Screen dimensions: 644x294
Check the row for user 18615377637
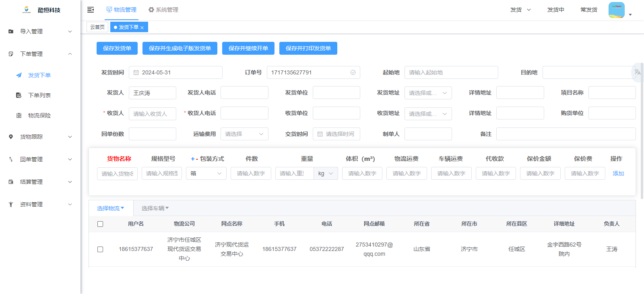point(100,249)
